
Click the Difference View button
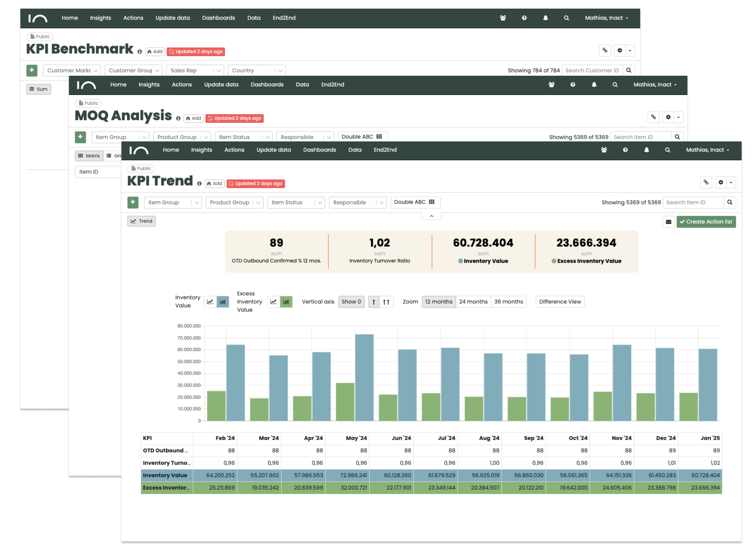point(560,302)
